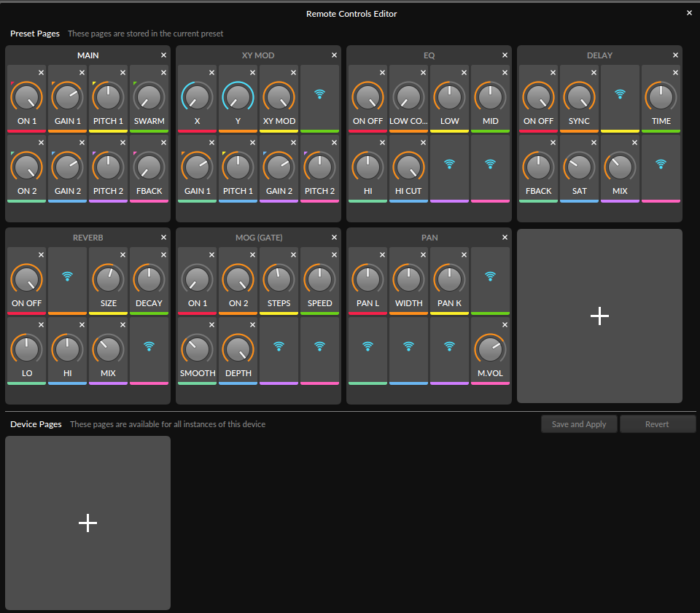
Task: Click the WIDTH knob on PAN page
Action: (408, 279)
